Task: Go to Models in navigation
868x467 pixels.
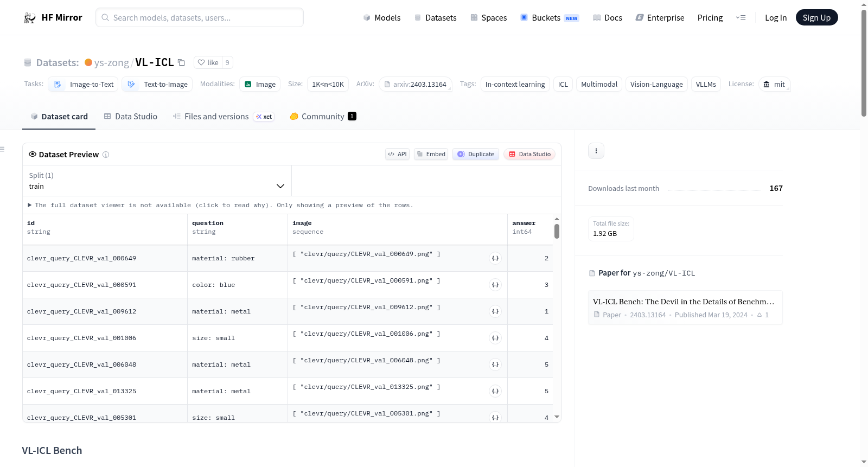Action: (382, 18)
